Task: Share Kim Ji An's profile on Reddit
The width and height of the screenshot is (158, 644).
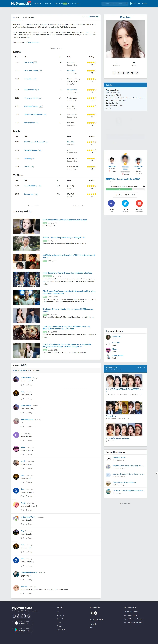Action: point(123,73)
